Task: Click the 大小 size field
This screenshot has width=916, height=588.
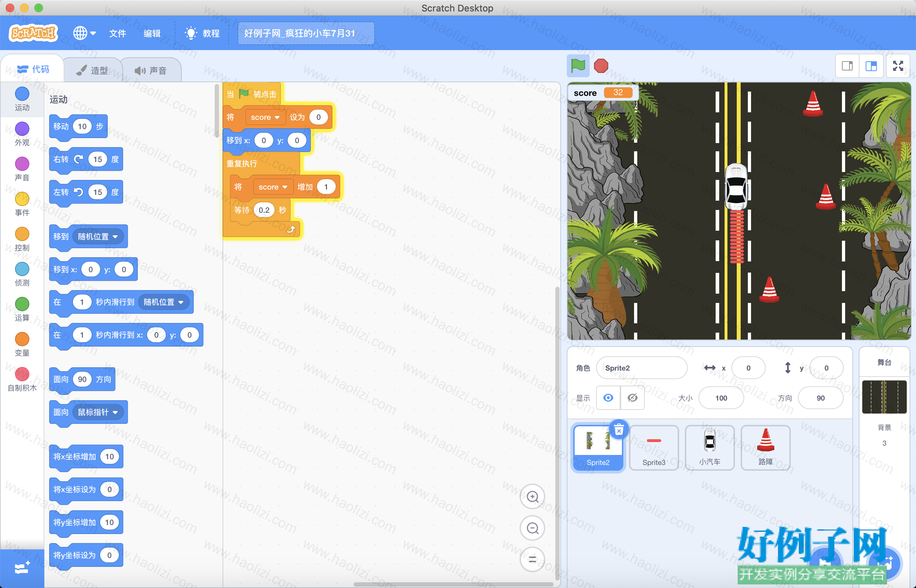Action: [721, 398]
